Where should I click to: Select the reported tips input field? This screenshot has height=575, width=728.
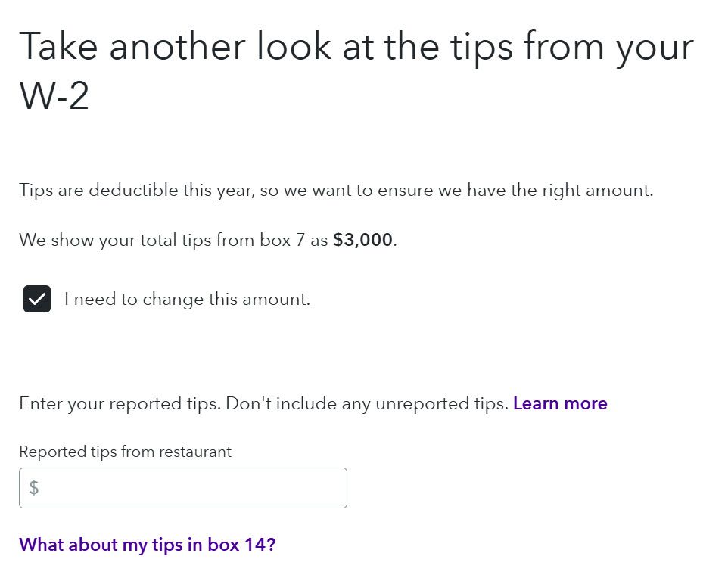(182, 488)
